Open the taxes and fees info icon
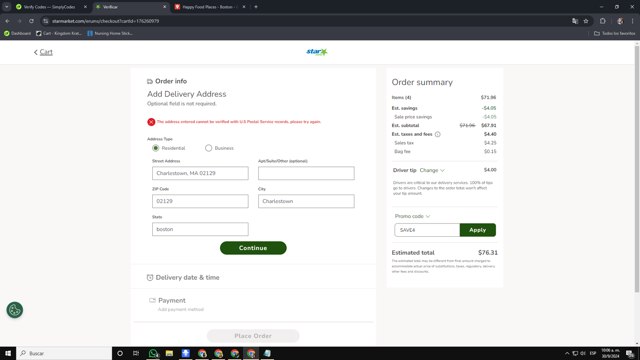Viewport: 640px width, 360px height. coord(438,134)
